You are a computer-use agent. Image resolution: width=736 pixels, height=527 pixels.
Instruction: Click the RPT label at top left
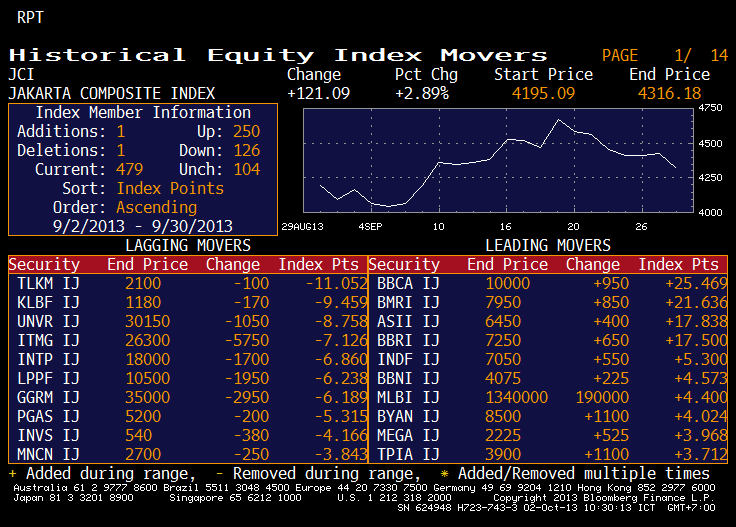tap(30, 17)
